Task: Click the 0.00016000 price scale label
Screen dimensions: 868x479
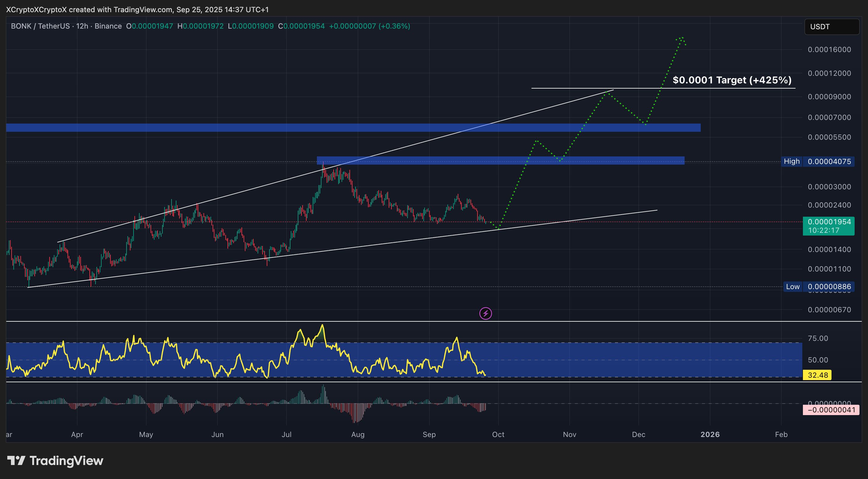Action: point(830,49)
